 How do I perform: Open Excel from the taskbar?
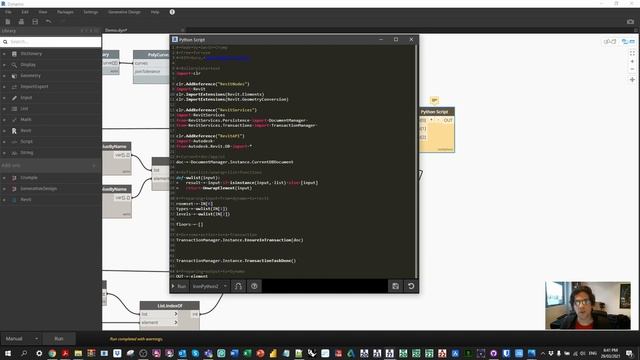(247, 353)
